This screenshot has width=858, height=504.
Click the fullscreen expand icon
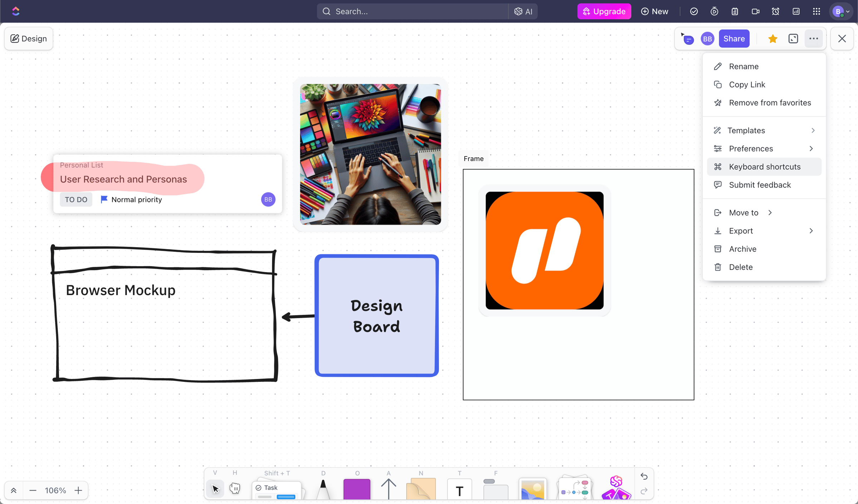click(793, 39)
